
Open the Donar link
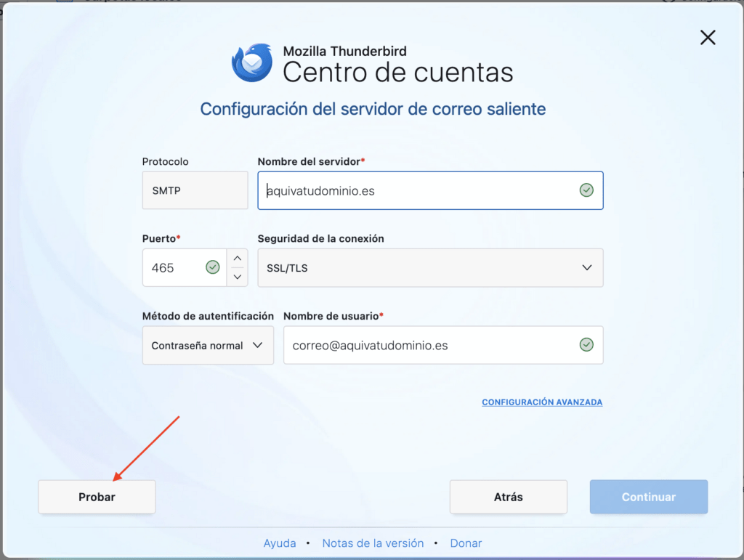coord(466,543)
